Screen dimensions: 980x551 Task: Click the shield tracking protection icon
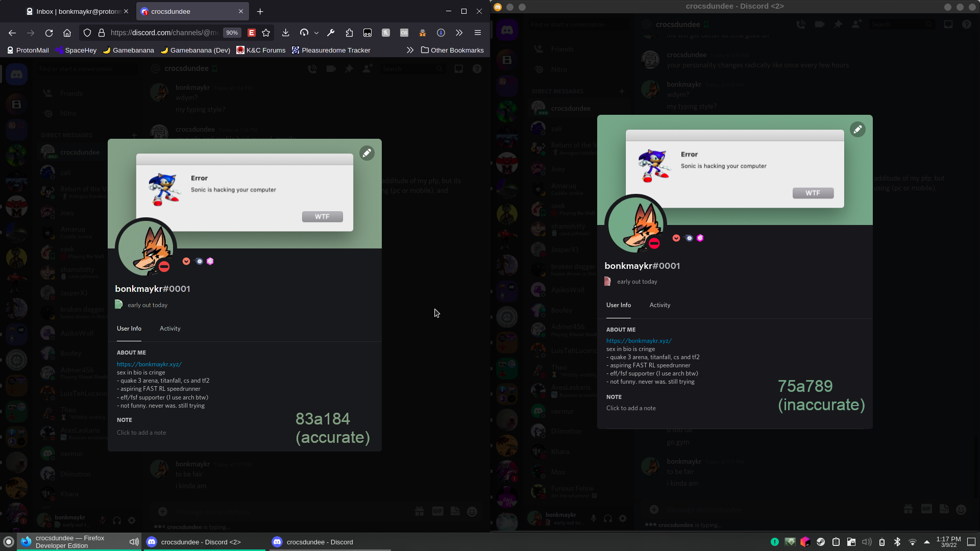pyautogui.click(x=87, y=33)
